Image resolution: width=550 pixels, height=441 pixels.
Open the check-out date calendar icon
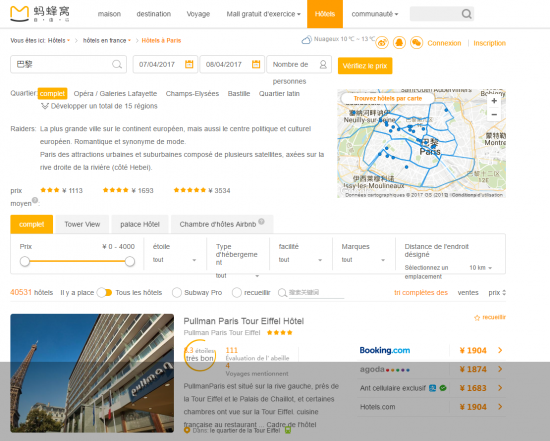(x=256, y=64)
